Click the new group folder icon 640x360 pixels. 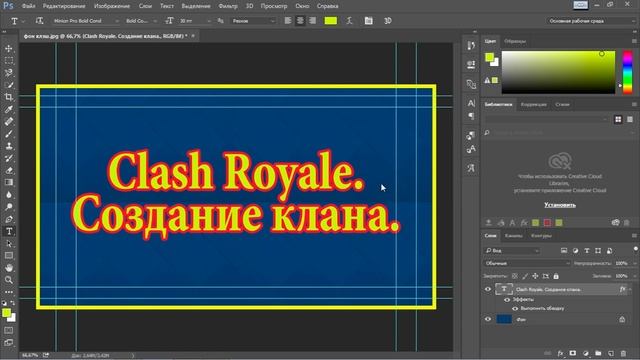(598, 353)
